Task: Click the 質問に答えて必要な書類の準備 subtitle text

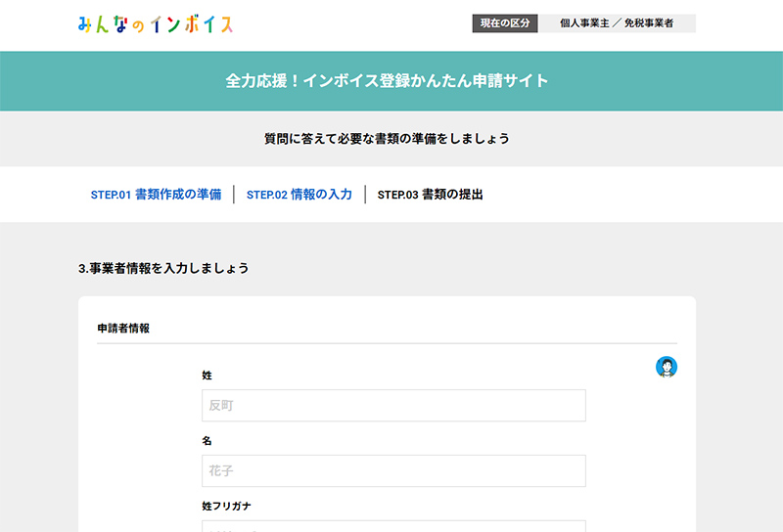Action: point(387,139)
